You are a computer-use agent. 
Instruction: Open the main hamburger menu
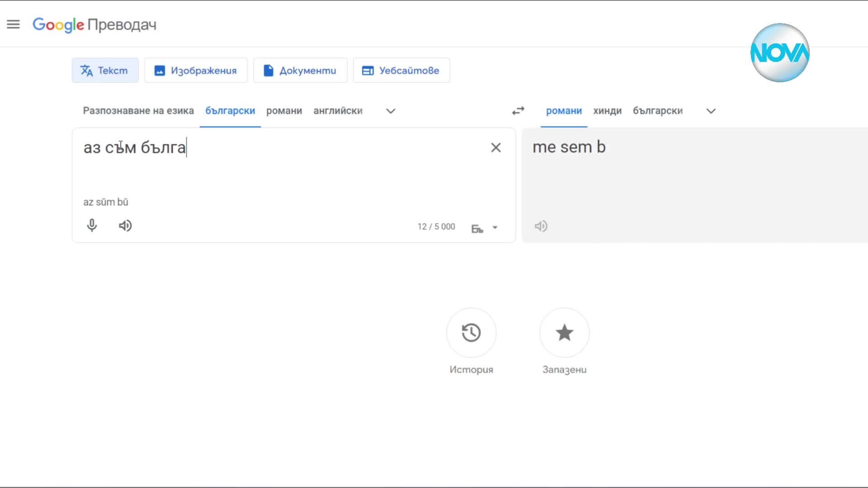14,24
